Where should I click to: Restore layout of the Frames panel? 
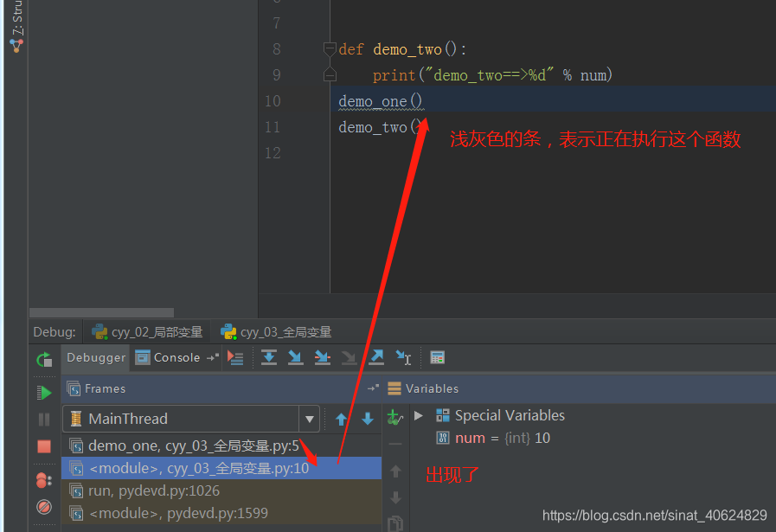[373, 388]
